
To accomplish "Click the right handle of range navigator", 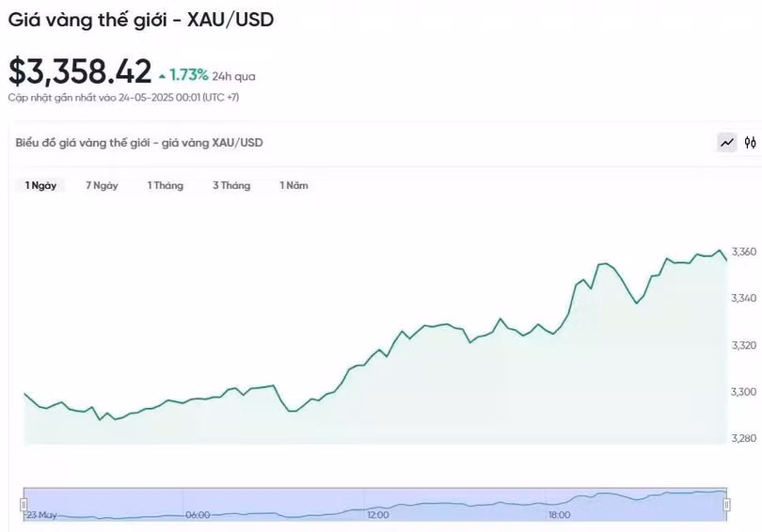I will (x=726, y=505).
